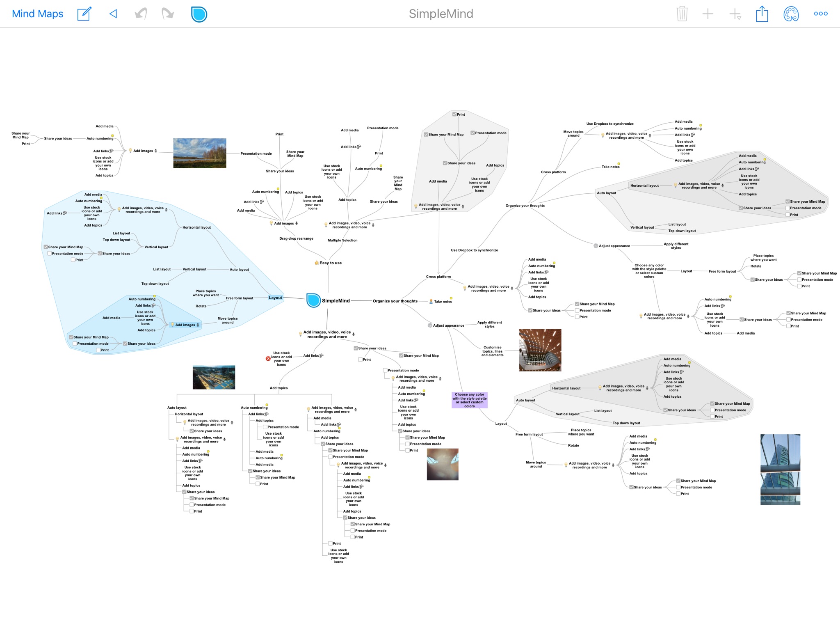Redo the last action
This screenshot has width=840, height=630.
click(168, 14)
